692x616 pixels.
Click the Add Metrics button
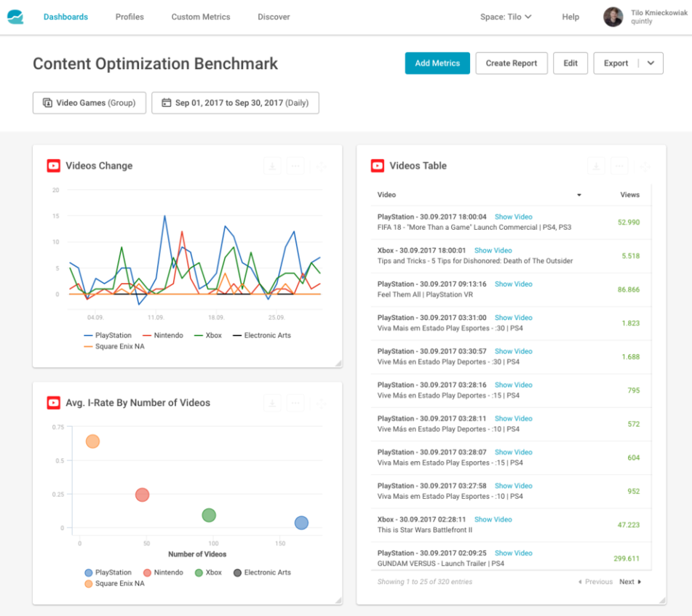[437, 63]
